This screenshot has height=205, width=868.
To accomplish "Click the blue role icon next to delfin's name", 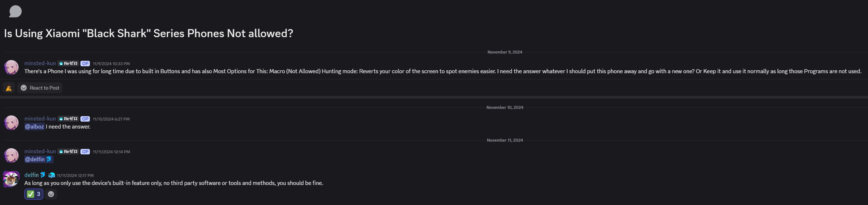I will pos(52,175).
